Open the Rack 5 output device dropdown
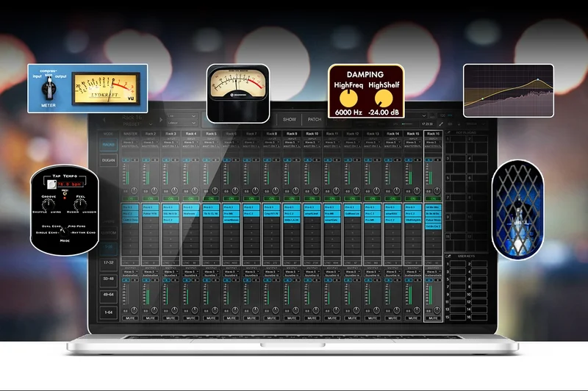 (x=211, y=272)
